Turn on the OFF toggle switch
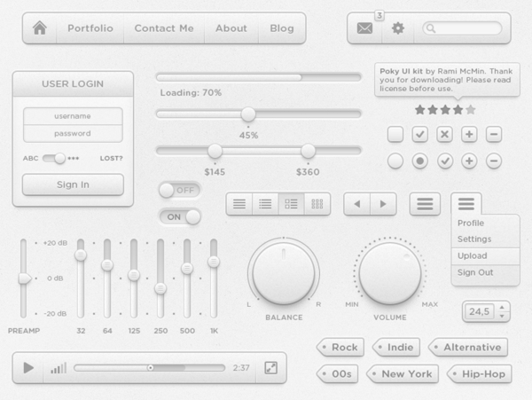532x400 pixels. point(180,191)
